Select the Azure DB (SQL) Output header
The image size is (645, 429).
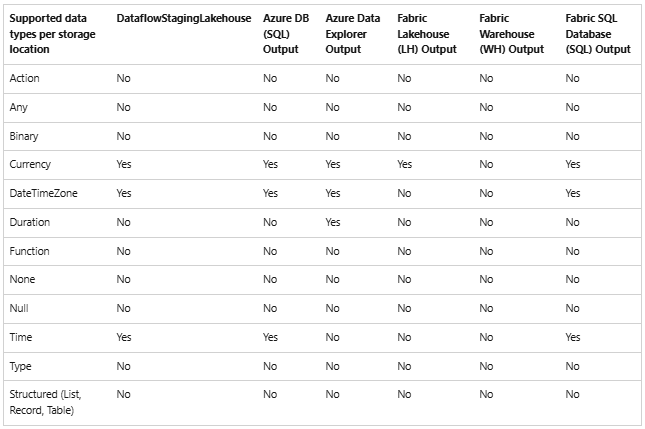pyautogui.click(x=281, y=34)
